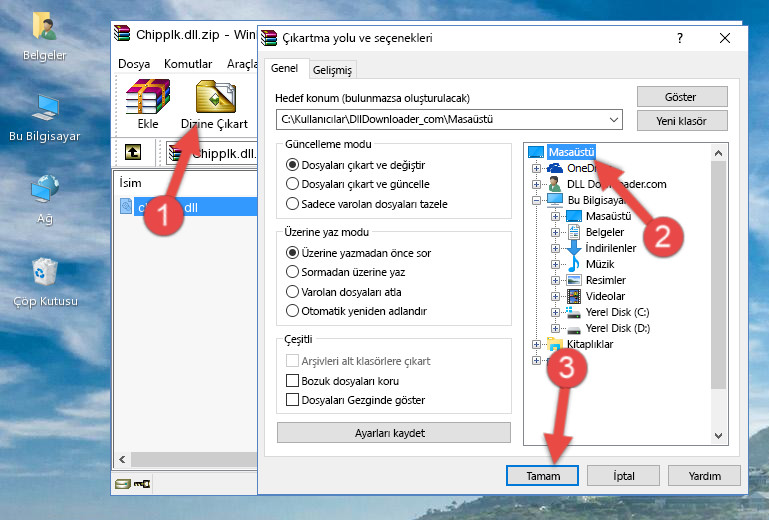Select Yerel Disk (C:) in tree
The height and width of the screenshot is (520, 769).
(x=617, y=312)
